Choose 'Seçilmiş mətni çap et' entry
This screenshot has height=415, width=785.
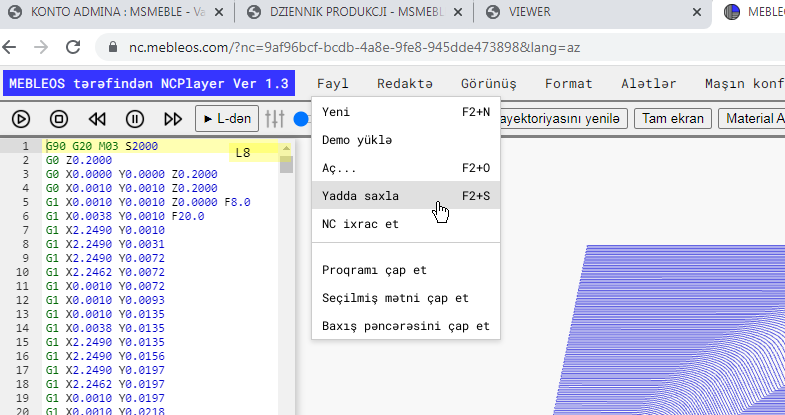pos(406,298)
